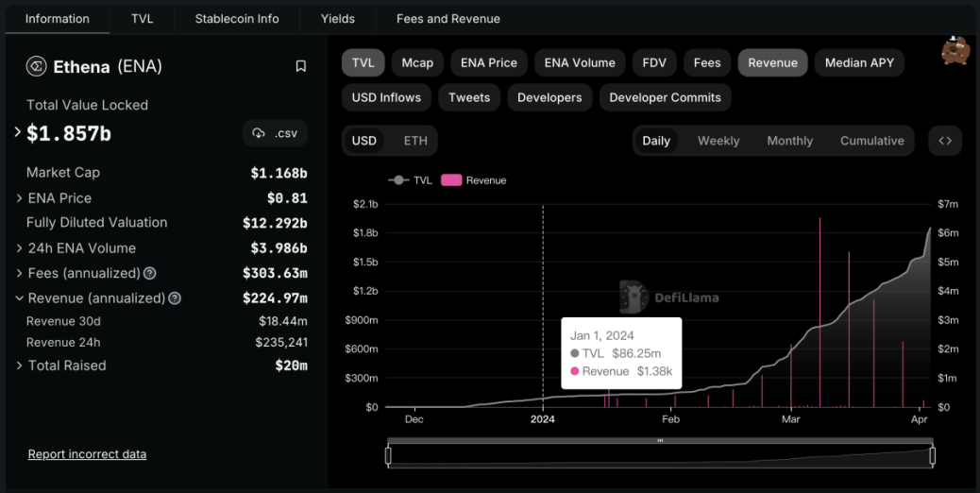The width and height of the screenshot is (980, 493).
Task: Open embed code with the <> icon
Action: pos(945,141)
